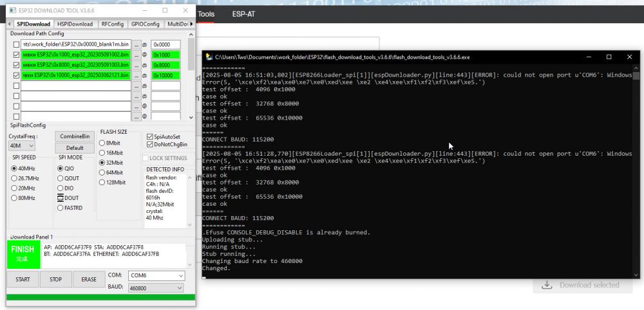
Task: Browse file for the 0x8000 row
Action: coord(137,65)
